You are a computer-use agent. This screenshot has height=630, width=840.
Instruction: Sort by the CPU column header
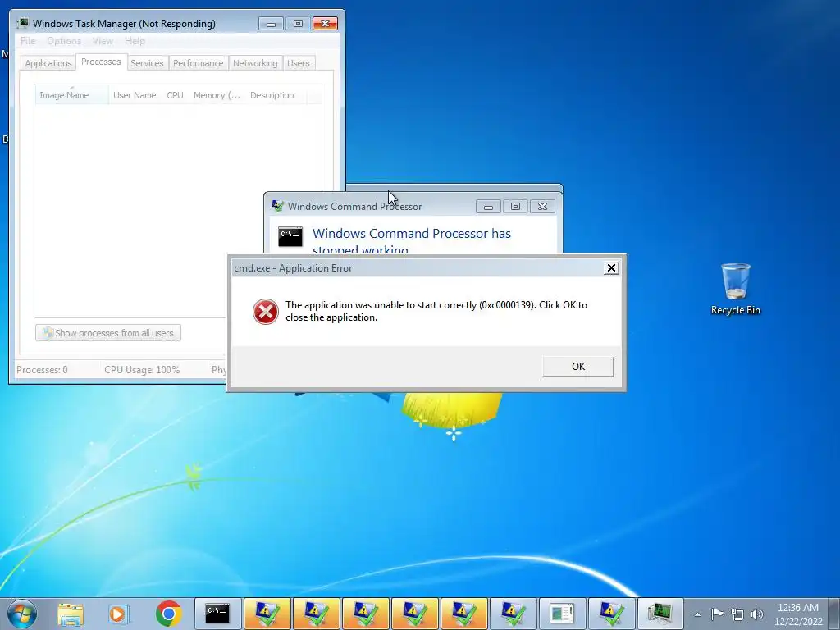[176, 95]
